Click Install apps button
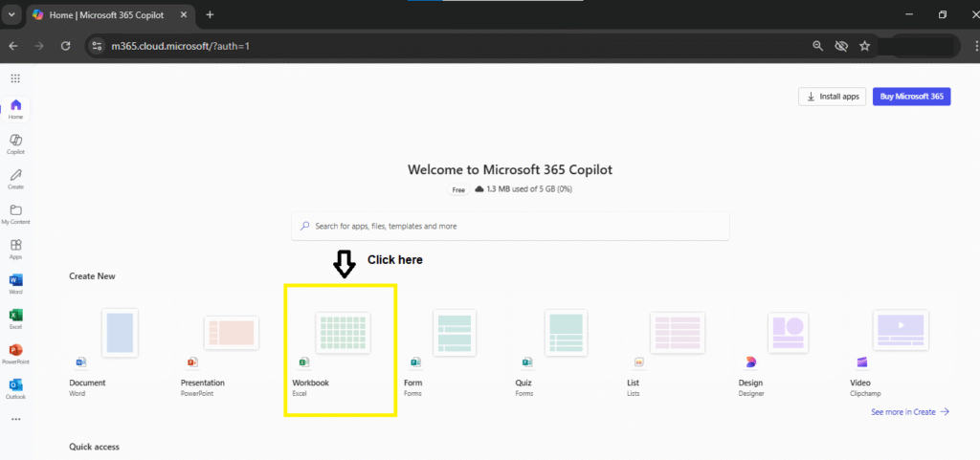 (832, 97)
